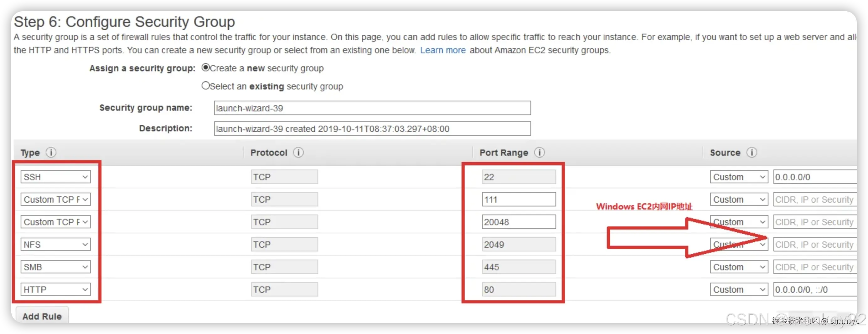Open the SSH type dropdown
This screenshot has height=334, width=868.
pyautogui.click(x=56, y=177)
